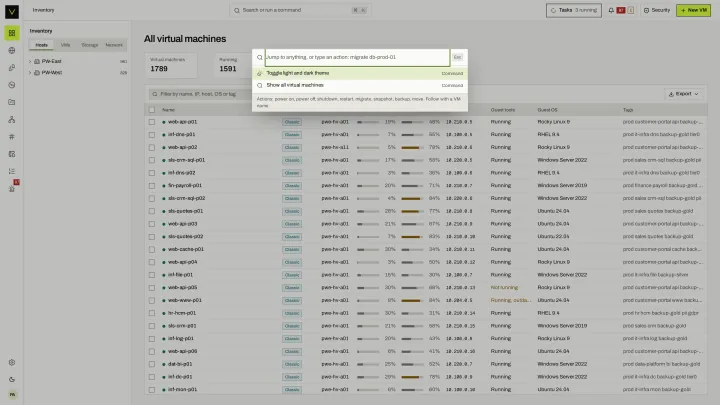The height and width of the screenshot is (405, 720).
Task: Click the app logo in the sidebar
Action: (x=12, y=11)
